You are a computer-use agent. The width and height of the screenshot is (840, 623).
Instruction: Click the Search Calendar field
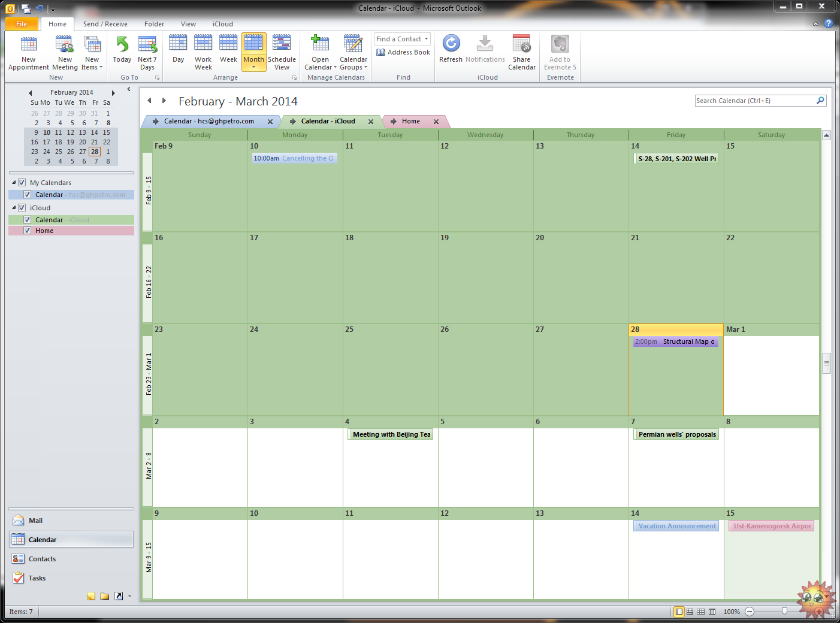pyautogui.click(x=755, y=101)
